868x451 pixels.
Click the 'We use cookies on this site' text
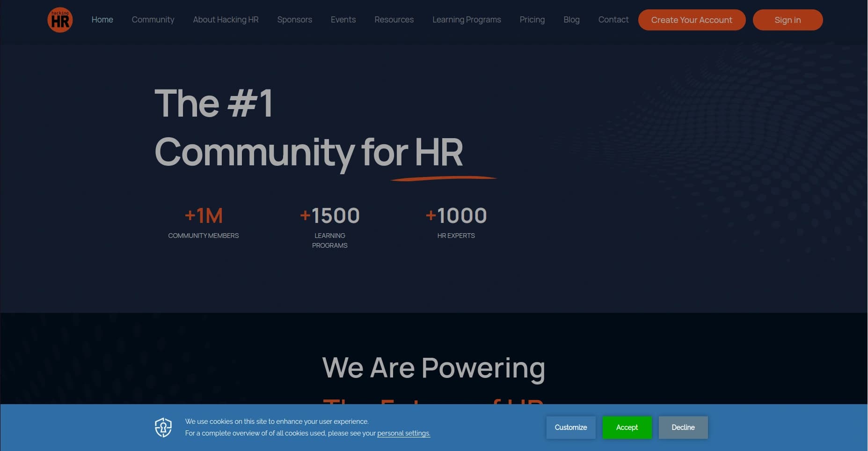point(277,421)
